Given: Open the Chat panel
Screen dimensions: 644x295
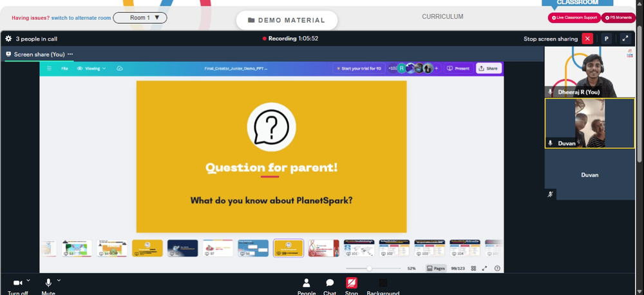Looking at the screenshot, I should (330, 287).
